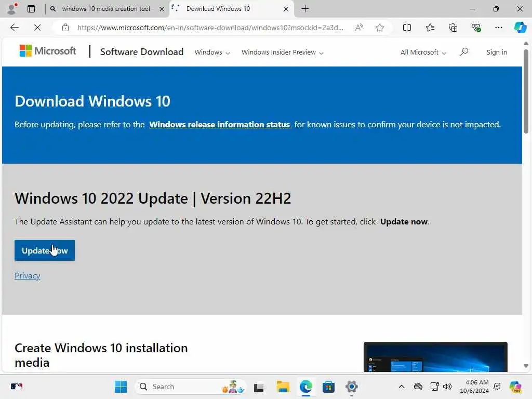532x399 pixels.
Task: Activate Read aloud icon
Action: coord(360,28)
